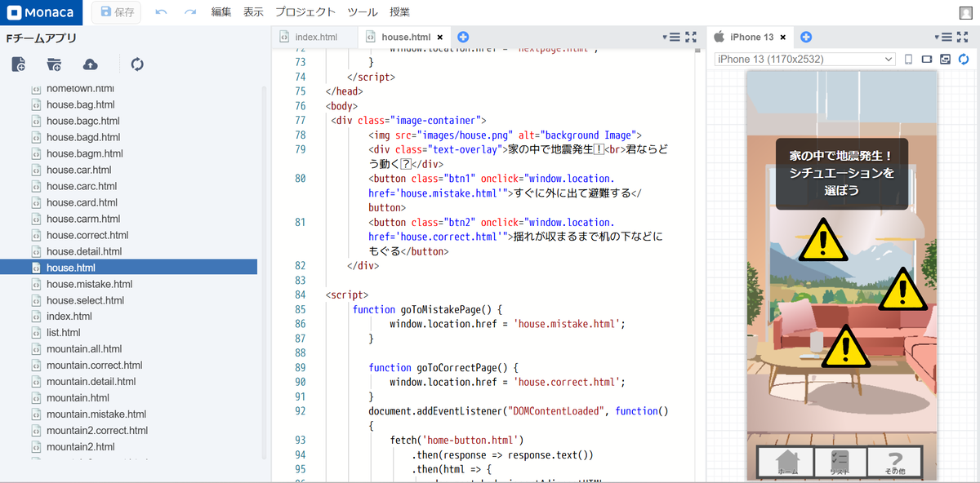Select house.bagd.html in the file tree

[x=83, y=137]
